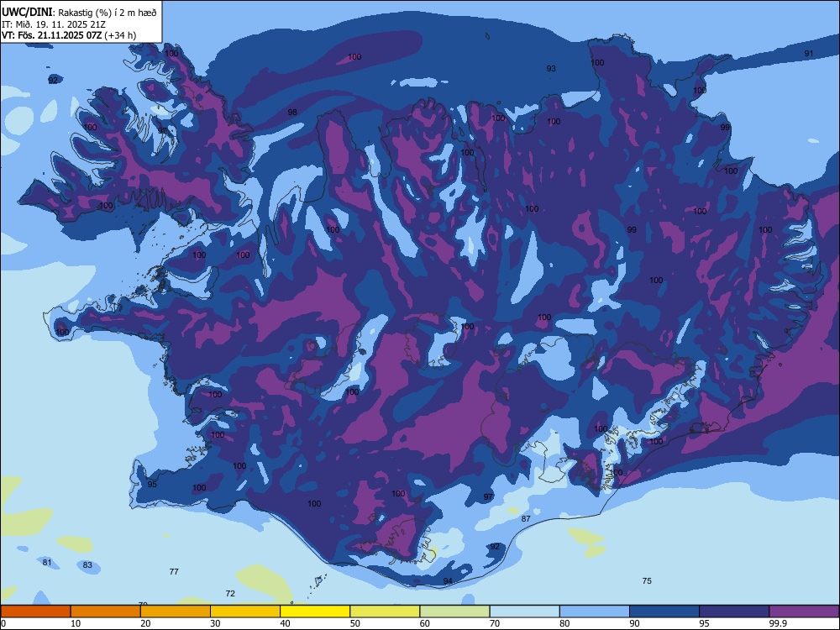Screen dimensions: 840x630
Task: Select the 77 humidity value label
Action: pos(174,571)
